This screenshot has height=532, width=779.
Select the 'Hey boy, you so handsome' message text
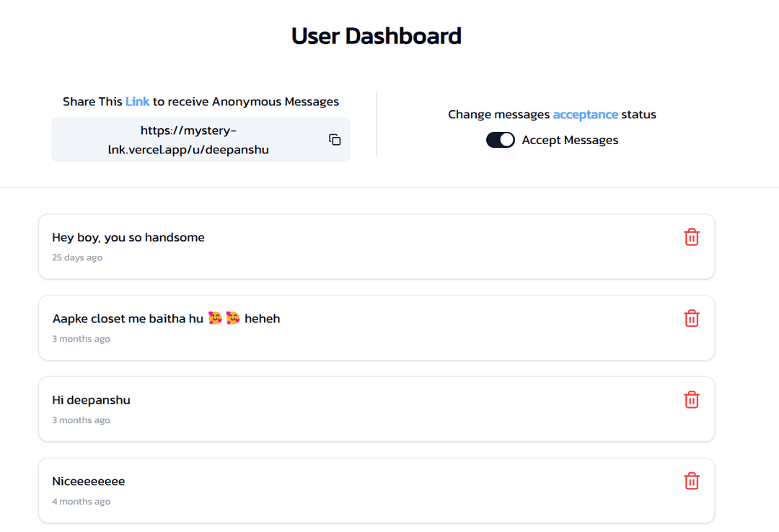tap(128, 237)
